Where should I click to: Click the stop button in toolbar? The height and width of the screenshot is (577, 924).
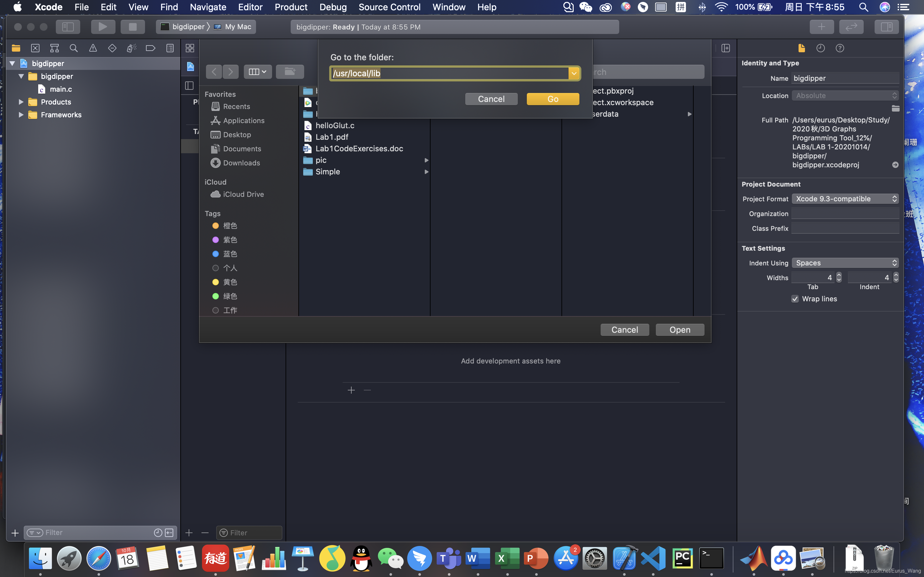pos(133,27)
